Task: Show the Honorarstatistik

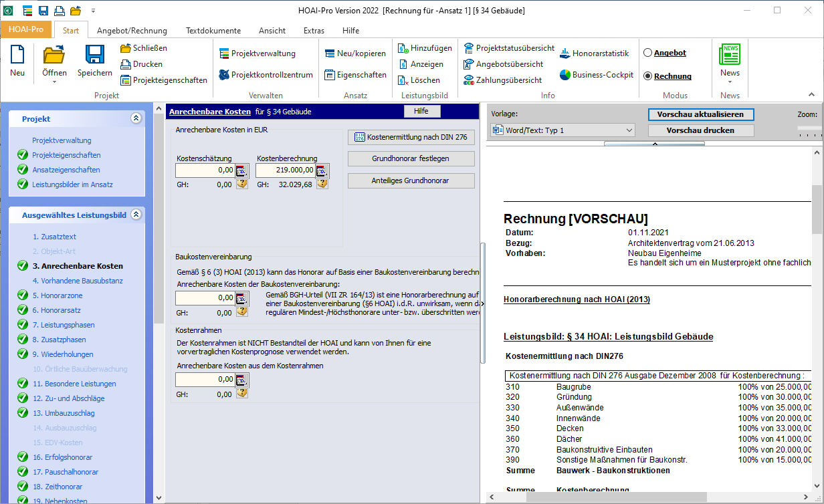Action: [594, 53]
